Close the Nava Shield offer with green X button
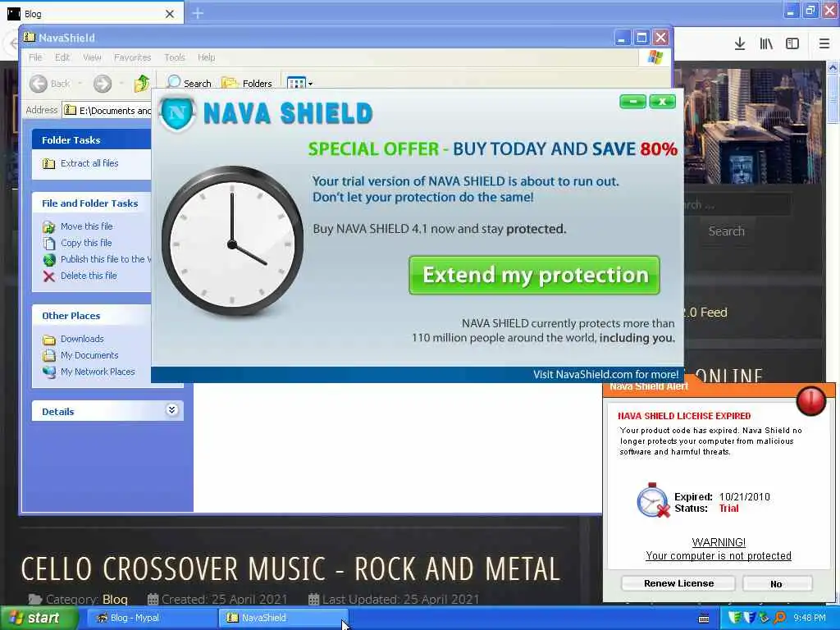 point(662,102)
